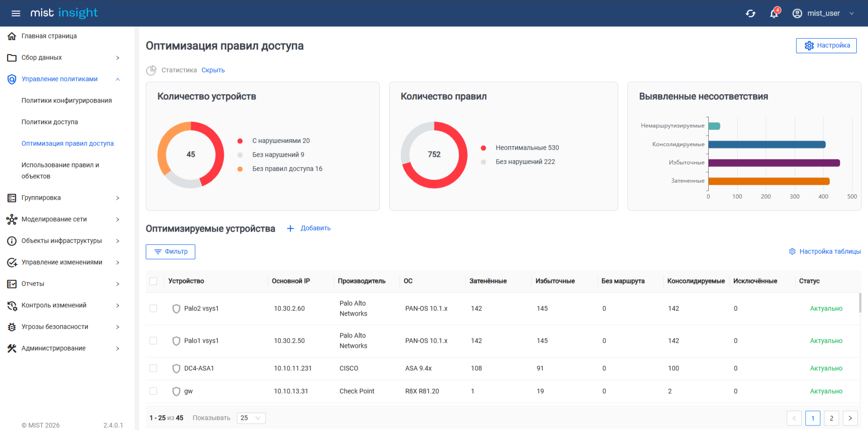Click the purple Избыточные chart bar
The image size is (868, 430).
click(774, 163)
